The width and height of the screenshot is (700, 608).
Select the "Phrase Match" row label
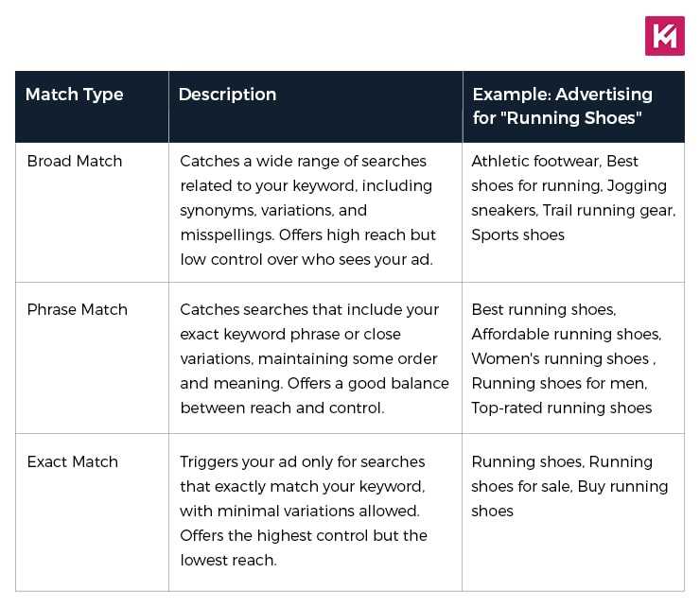click(x=78, y=310)
